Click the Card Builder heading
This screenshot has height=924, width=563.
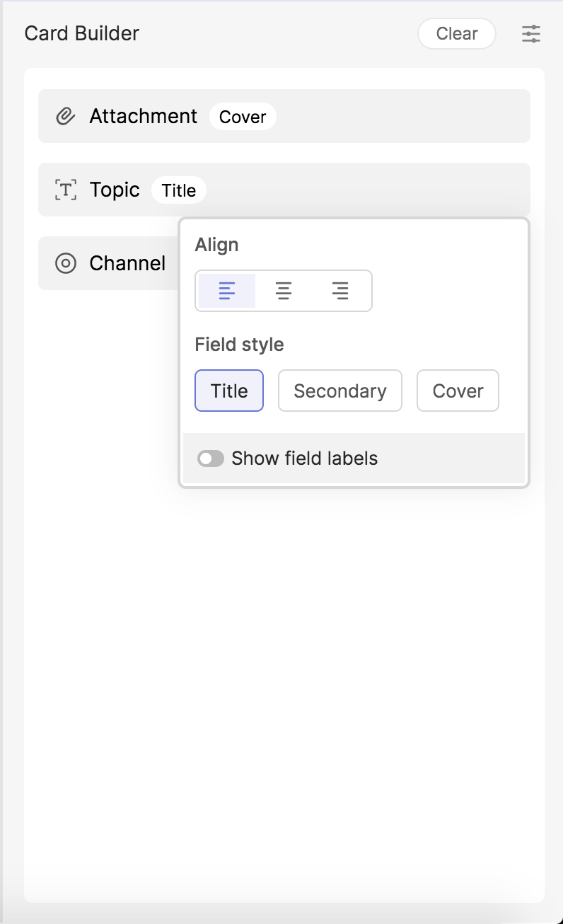[x=82, y=33]
